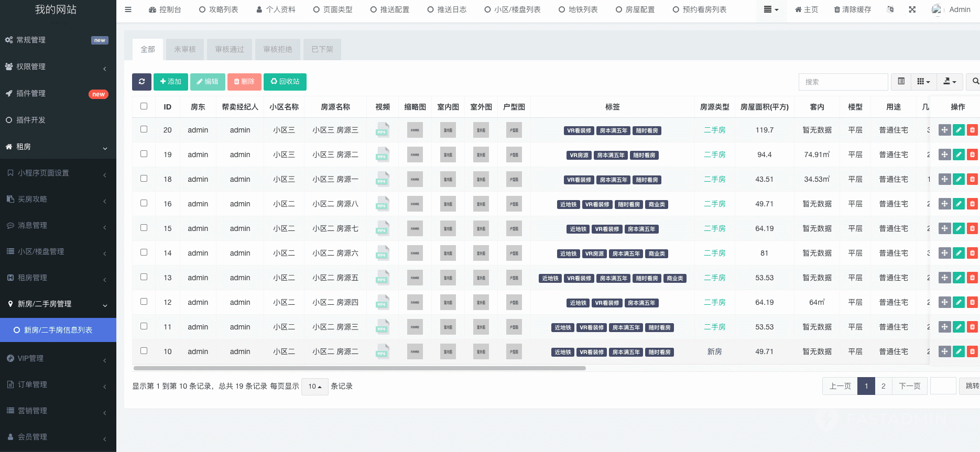This screenshot has height=452, width=980.
Task: Expand the export data dropdown
Action: 950,82
